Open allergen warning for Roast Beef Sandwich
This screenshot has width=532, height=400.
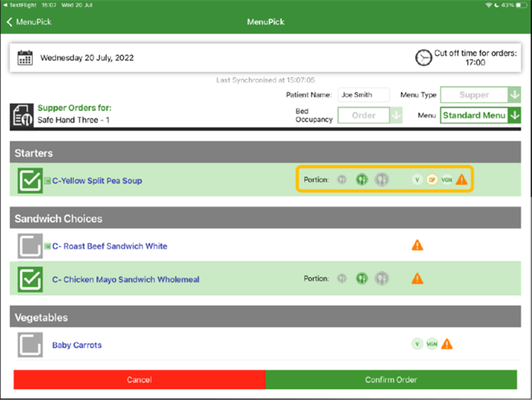click(417, 245)
